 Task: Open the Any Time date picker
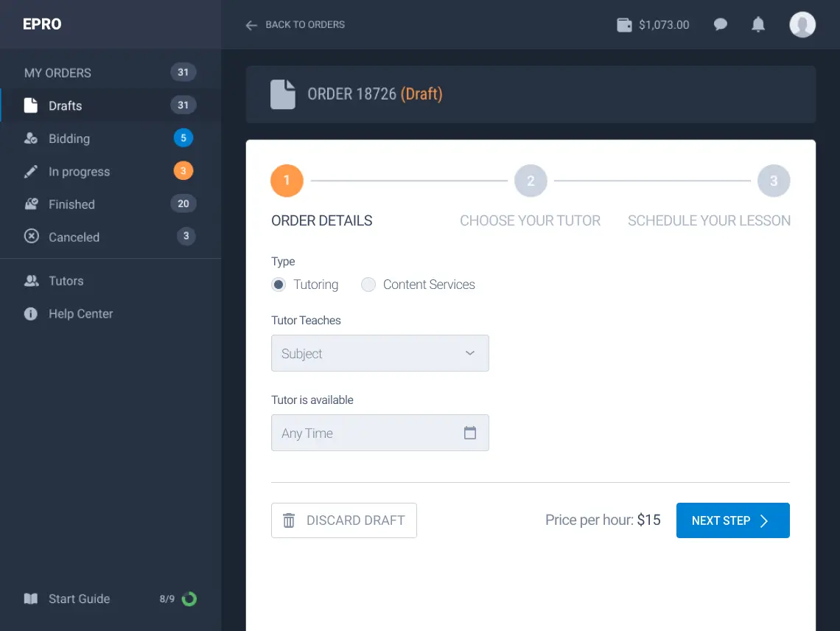[x=368, y=433]
